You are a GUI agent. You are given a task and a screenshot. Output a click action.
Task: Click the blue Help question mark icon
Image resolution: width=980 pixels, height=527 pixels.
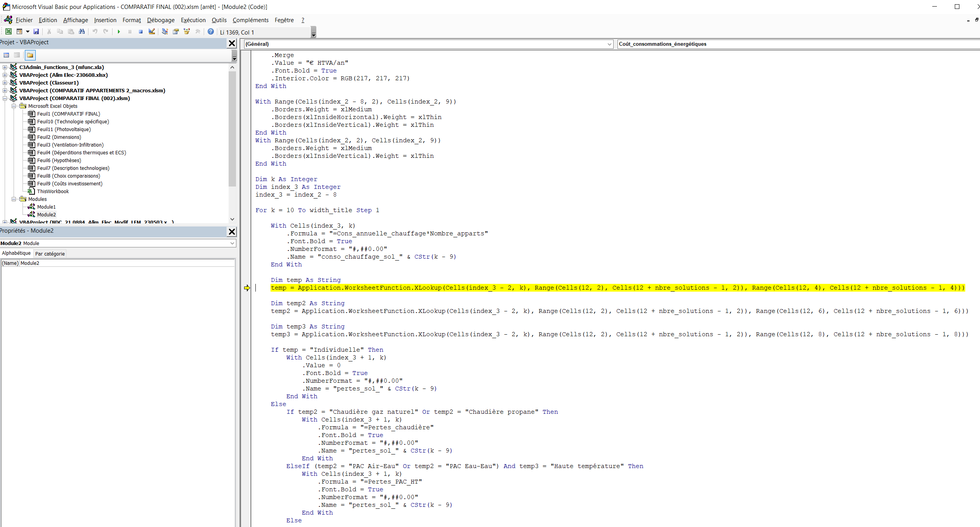click(x=210, y=32)
